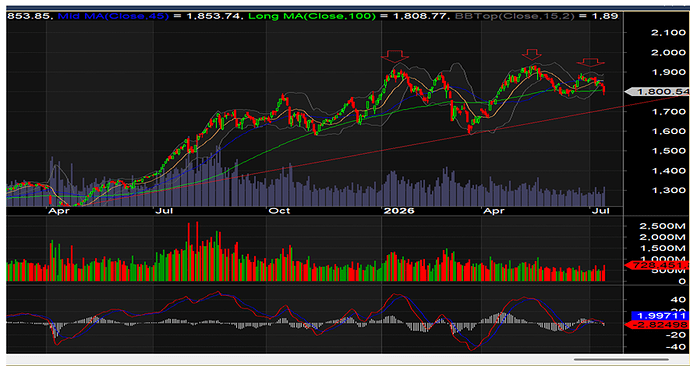The height and width of the screenshot is (366, 690).
Task: Click the 1,900 price axis label
Action: point(668,72)
